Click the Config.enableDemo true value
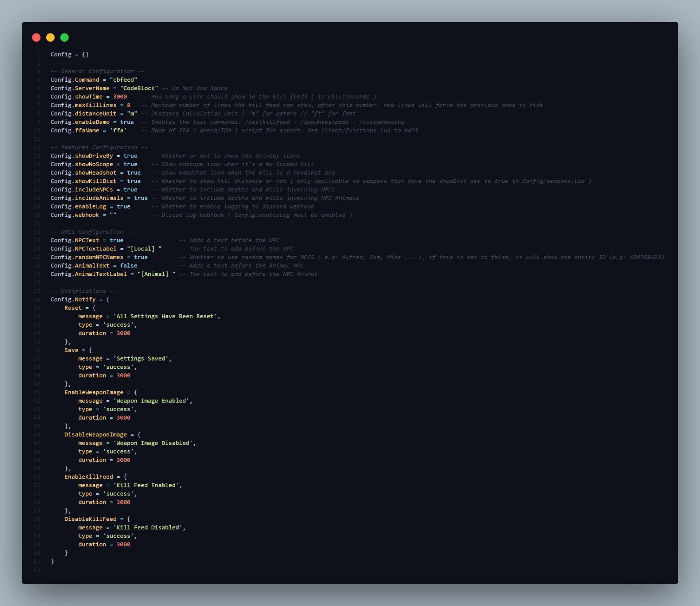700x606 pixels. [127, 122]
